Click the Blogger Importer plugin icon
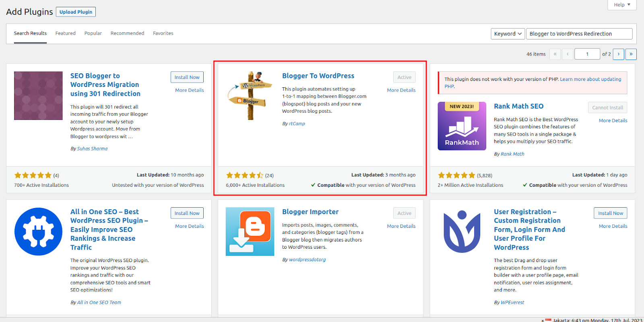Viewport: 644px width, 322px height. pos(250,231)
